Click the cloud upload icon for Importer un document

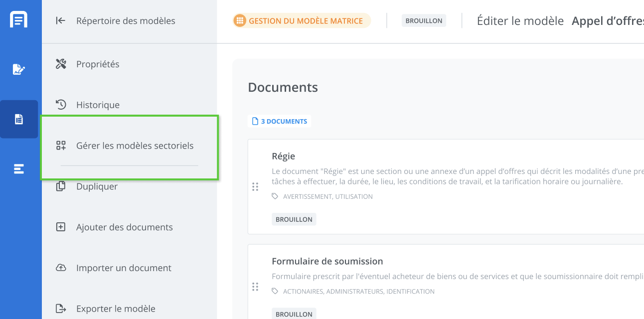pos(61,268)
